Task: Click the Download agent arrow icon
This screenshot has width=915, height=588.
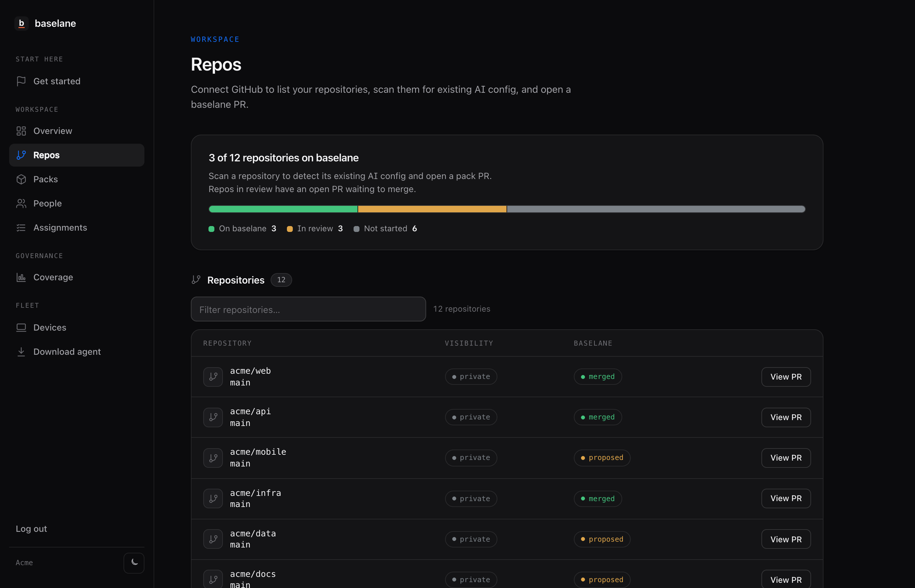Action: 21,351
